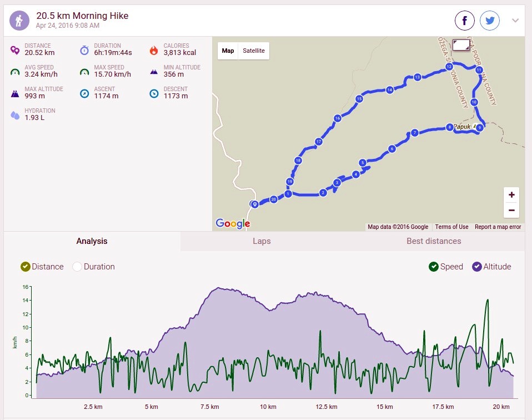532x420 pixels.
Task: Click the hiking activity icon
Action: 19,21
